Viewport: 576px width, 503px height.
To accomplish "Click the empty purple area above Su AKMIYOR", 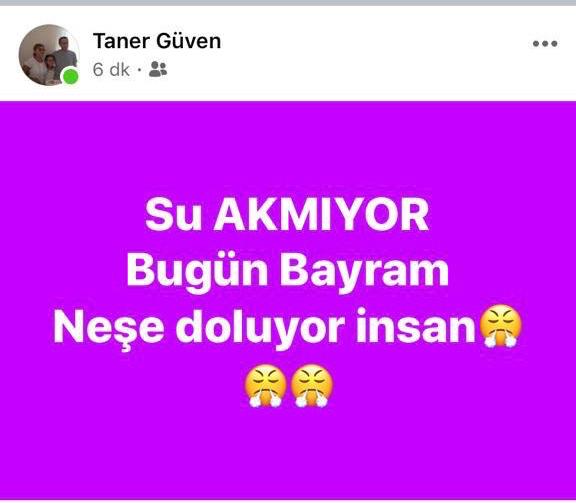I will 288,147.
